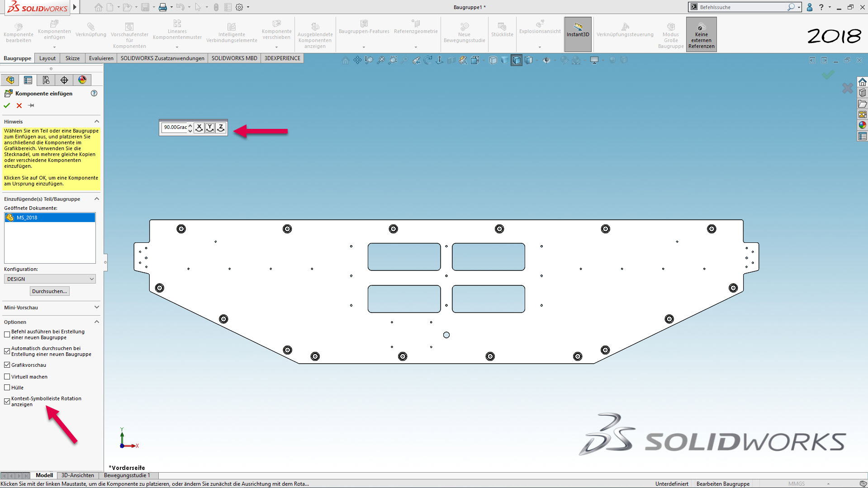This screenshot has height=488, width=868.
Task: Toggle Kontext-Symbolleiste Rotation anzeigen
Action: click(x=7, y=402)
